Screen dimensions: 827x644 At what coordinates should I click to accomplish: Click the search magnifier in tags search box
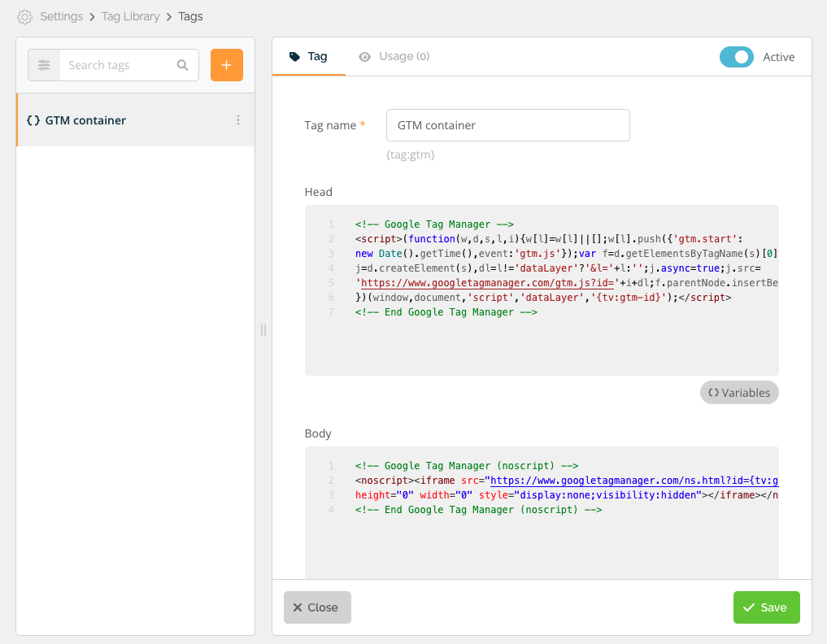[182, 64]
